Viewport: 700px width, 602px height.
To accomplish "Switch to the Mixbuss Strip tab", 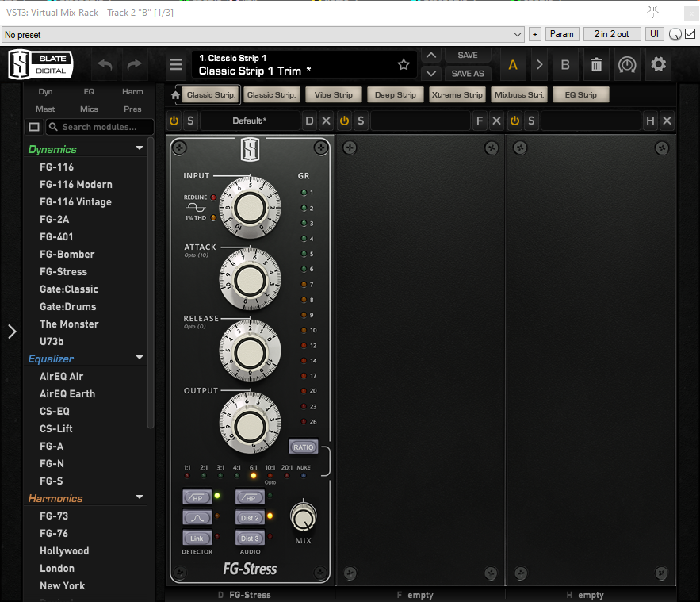I will click(x=519, y=95).
